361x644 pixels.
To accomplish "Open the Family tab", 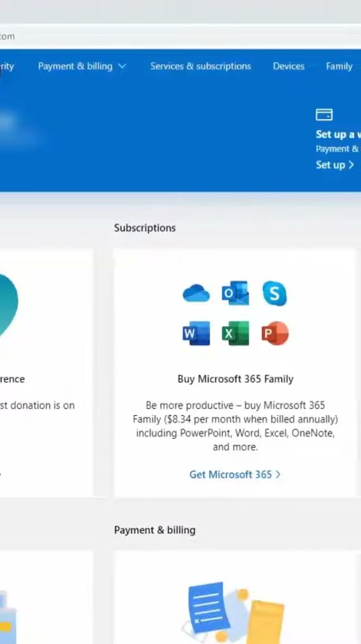I will tap(339, 66).
